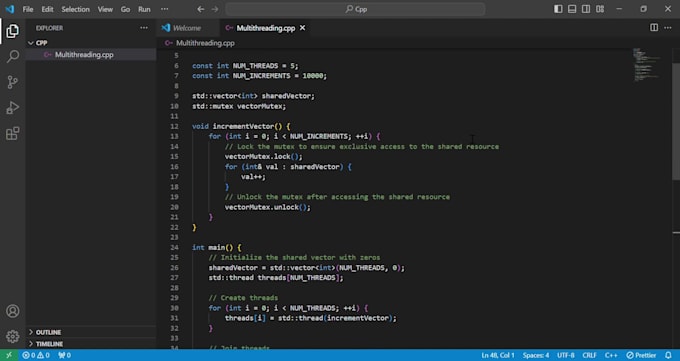Viewport: 680px width, 361px height.
Task: Switch to the Welcome tab
Action: point(187,28)
